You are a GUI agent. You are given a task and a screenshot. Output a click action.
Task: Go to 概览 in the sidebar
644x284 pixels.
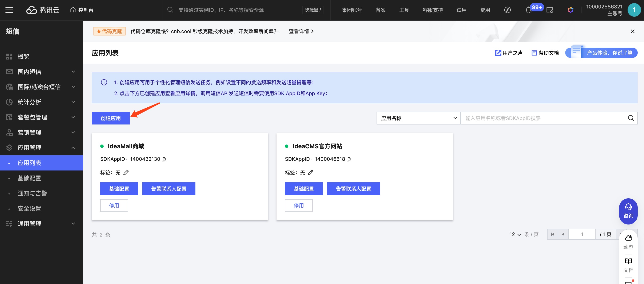(23, 57)
